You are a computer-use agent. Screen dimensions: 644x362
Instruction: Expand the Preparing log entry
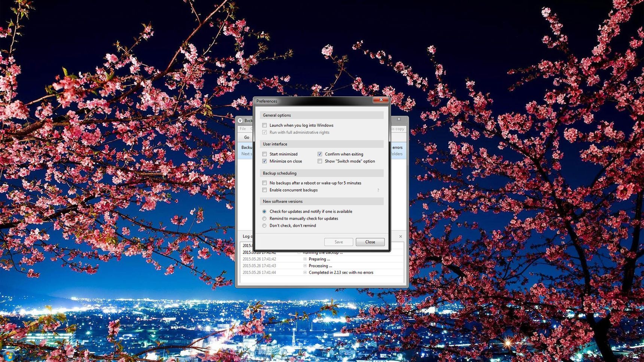pyautogui.click(x=305, y=259)
